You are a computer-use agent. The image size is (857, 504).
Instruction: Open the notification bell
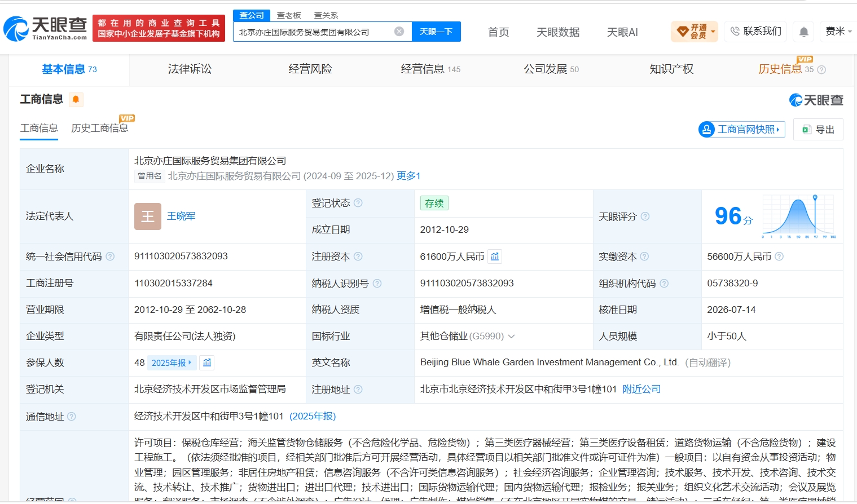803,32
